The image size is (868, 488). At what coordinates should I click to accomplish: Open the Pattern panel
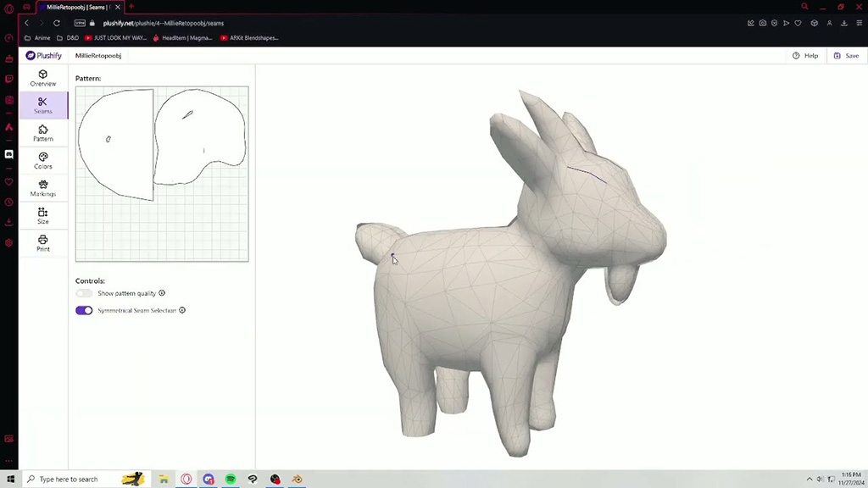click(x=42, y=133)
